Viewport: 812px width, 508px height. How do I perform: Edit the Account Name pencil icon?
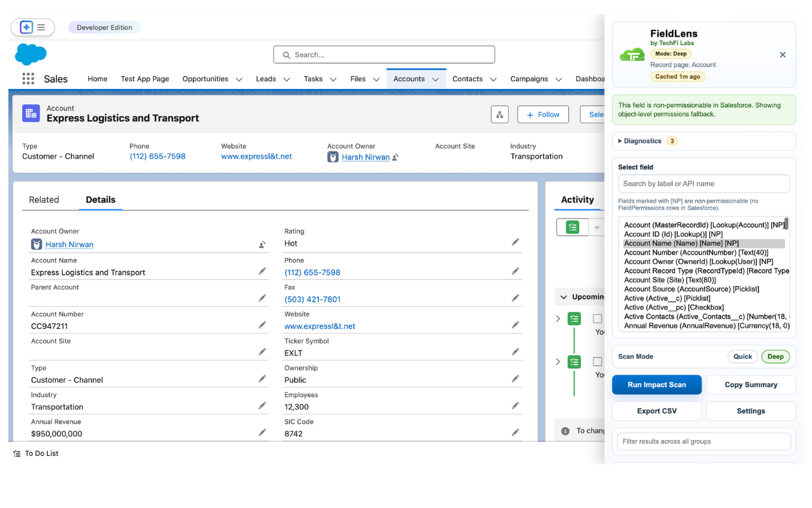262,271
